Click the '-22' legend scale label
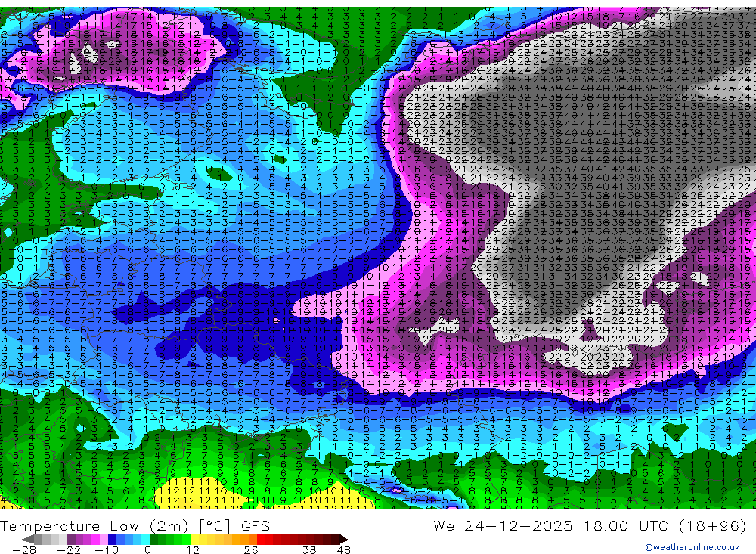The width and height of the screenshot is (756, 554). coord(69,550)
